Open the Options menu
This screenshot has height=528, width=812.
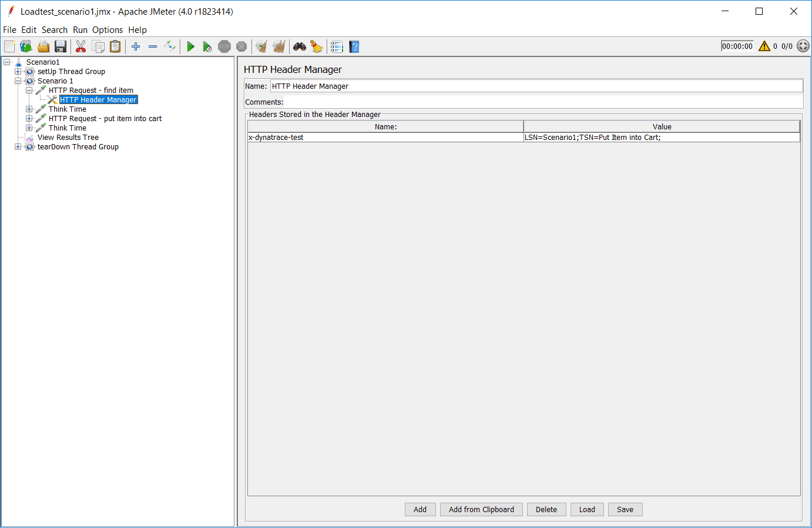tap(108, 30)
